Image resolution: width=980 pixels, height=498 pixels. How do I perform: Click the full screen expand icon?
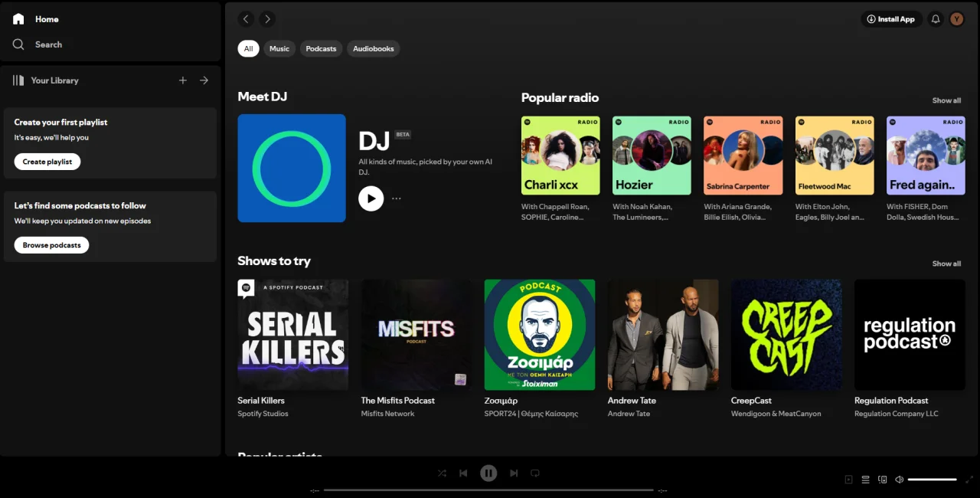(x=969, y=480)
